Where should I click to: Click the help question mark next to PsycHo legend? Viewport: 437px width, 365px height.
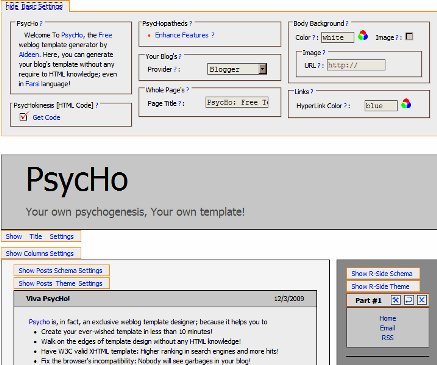(41, 24)
